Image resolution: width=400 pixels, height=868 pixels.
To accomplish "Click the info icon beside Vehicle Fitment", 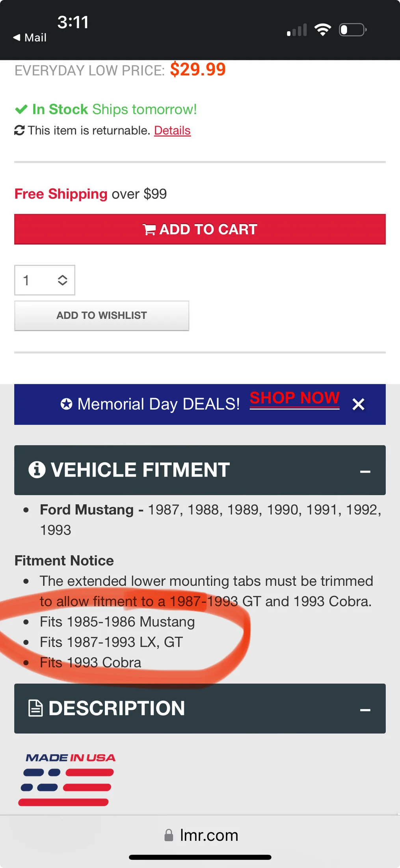I will [37, 470].
